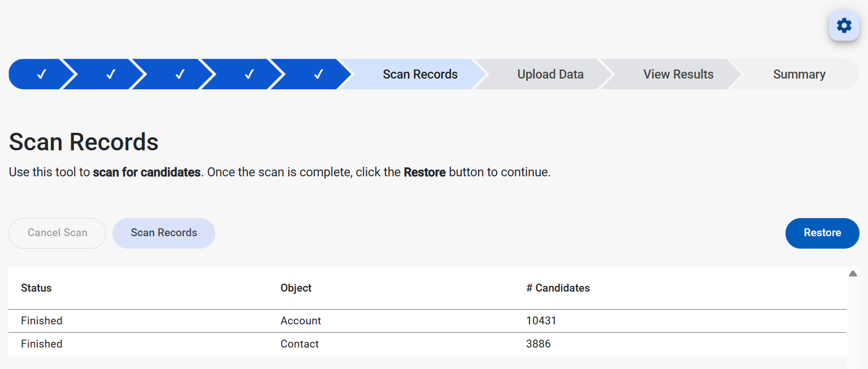Click the fourth completed checkmark step
Viewport: 868px width, 369px height.
pos(249,74)
